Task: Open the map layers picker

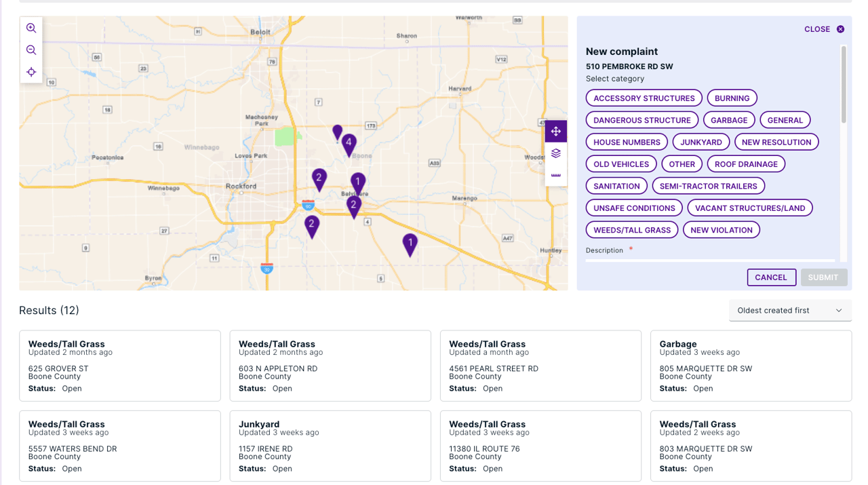Action: [555, 152]
